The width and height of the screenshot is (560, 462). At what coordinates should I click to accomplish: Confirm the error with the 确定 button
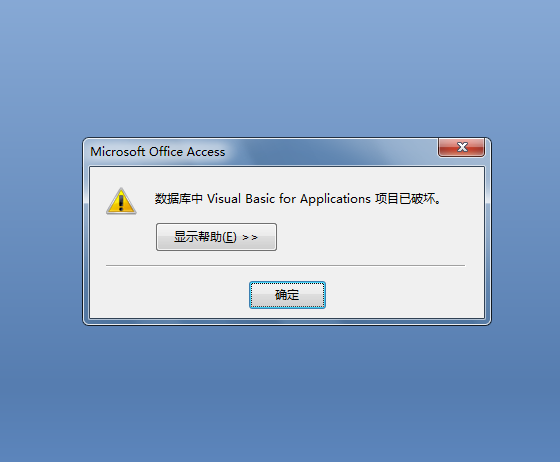pos(287,295)
